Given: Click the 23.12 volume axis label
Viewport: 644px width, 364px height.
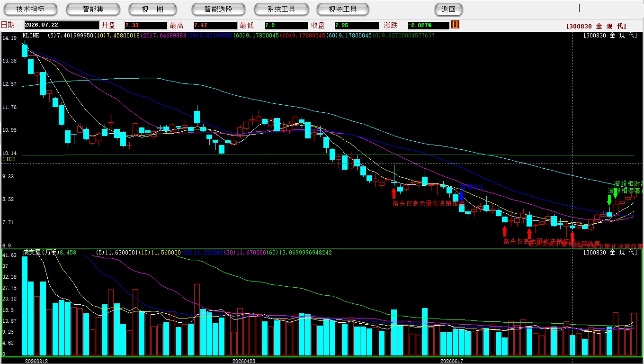Looking at the screenshot, I should point(9,299).
